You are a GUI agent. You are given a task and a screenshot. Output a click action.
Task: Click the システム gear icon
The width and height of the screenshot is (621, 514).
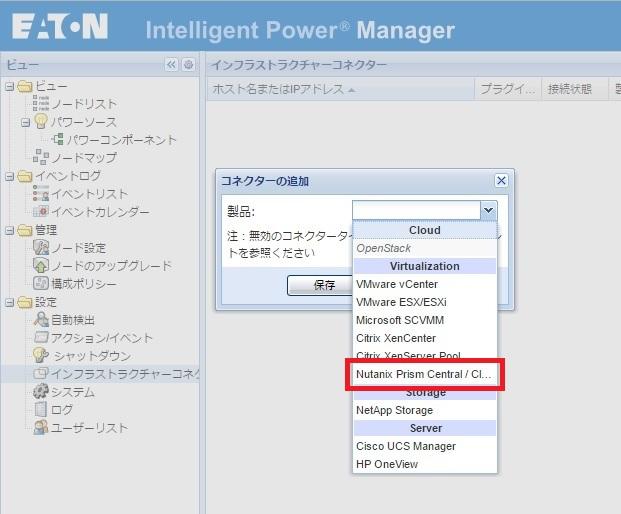coord(41,391)
